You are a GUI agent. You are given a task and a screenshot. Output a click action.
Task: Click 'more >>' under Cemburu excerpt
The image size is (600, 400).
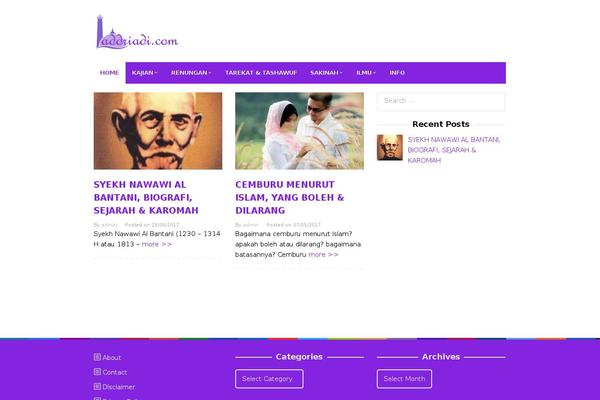(x=323, y=255)
